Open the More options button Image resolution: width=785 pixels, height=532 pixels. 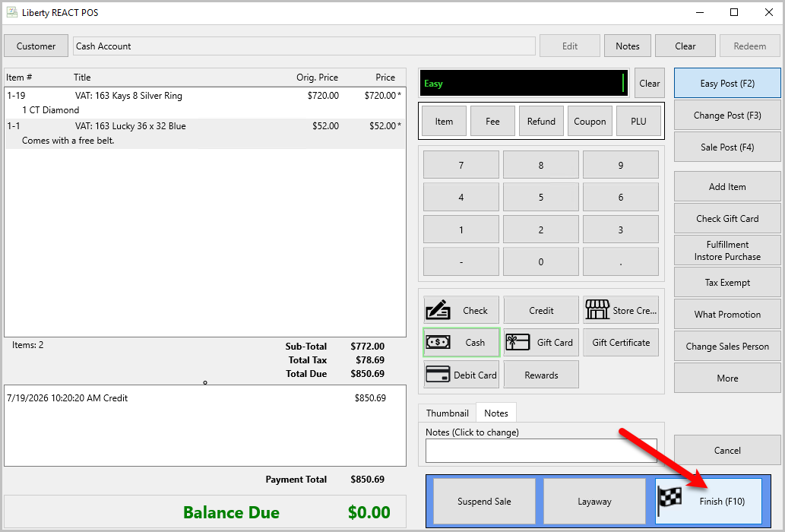coord(727,378)
